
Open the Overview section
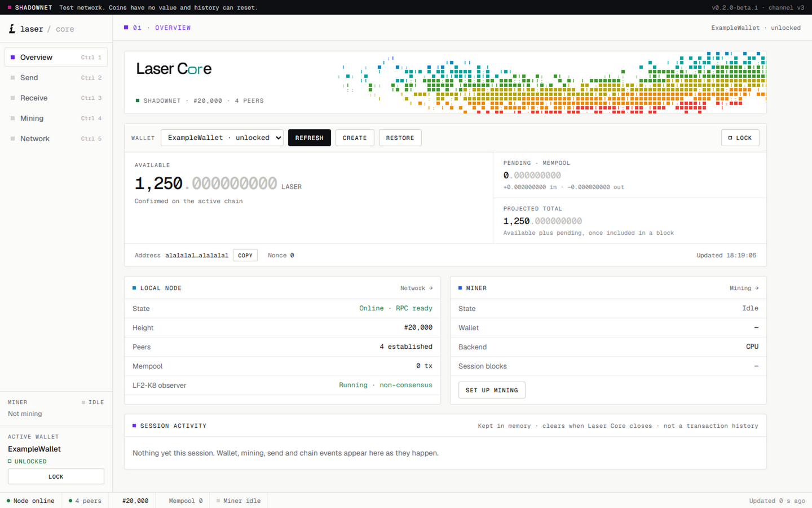coord(56,58)
